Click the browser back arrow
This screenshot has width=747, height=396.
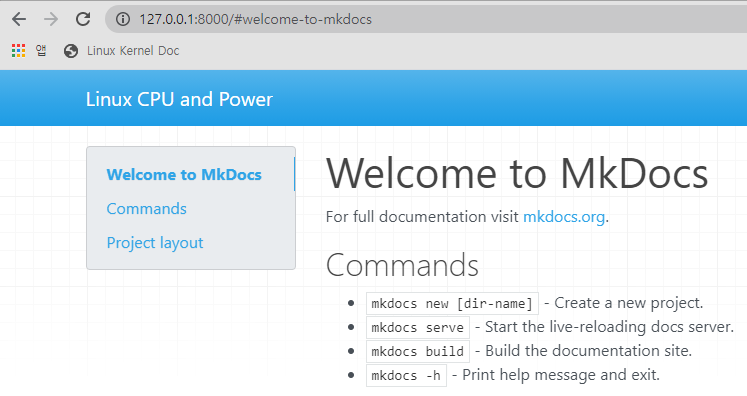pyautogui.click(x=19, y=20)
